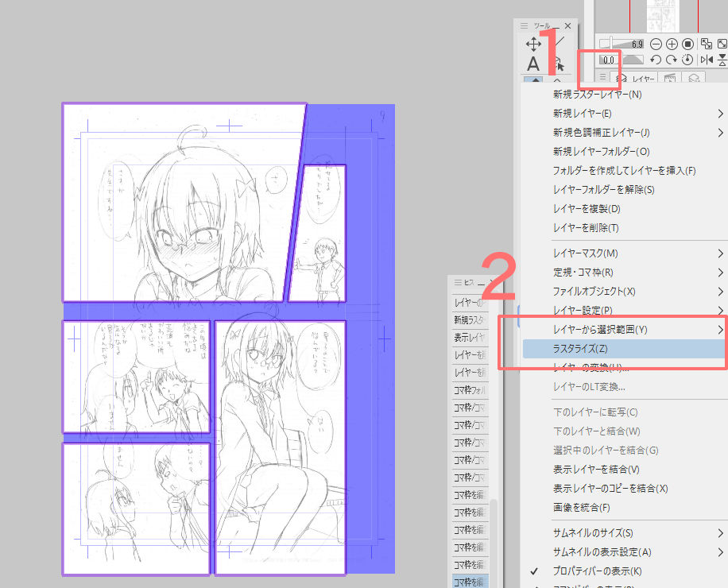Switch to the レイヤー tab
The image size is (728, 588).
[635, 78]
